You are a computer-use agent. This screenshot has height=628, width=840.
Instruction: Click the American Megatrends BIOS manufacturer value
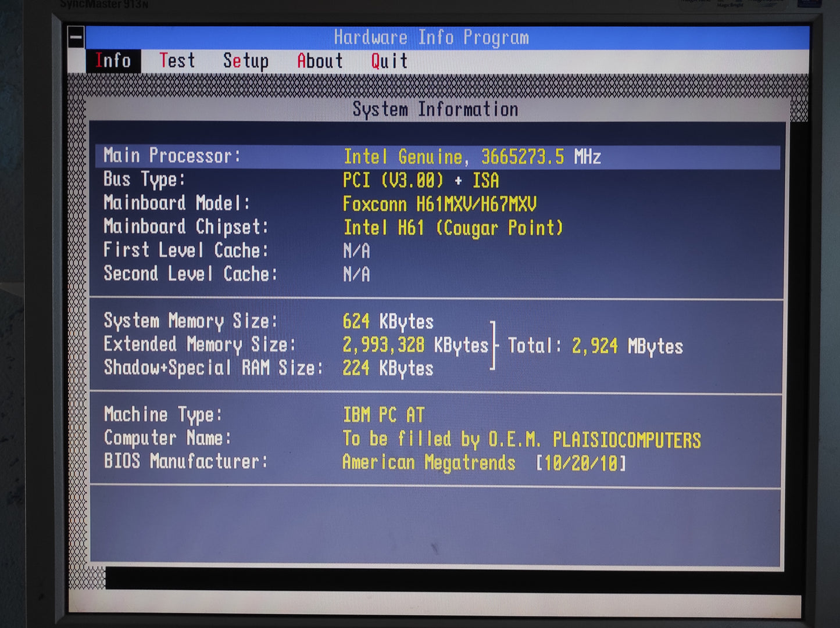click(x=428, y=462)
